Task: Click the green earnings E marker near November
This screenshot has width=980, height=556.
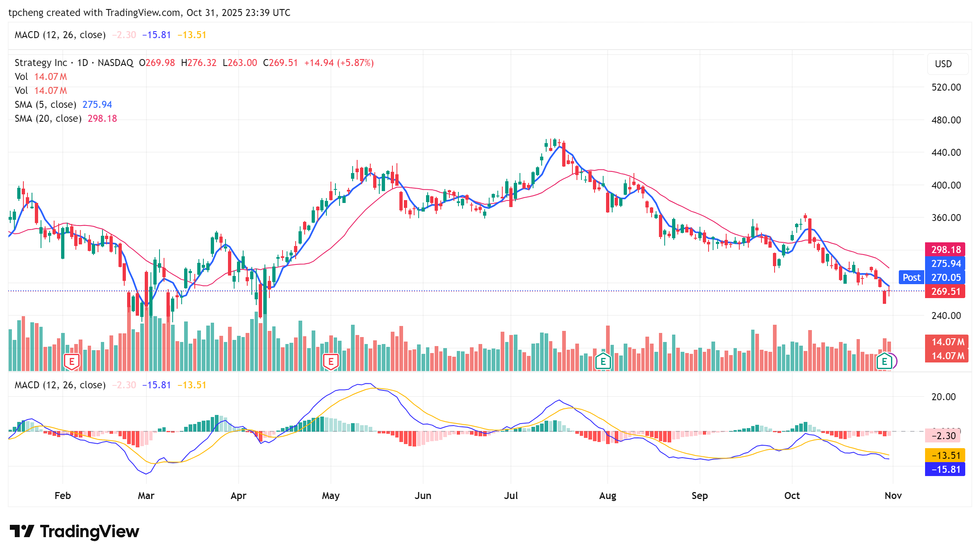Action: point(884,362)
